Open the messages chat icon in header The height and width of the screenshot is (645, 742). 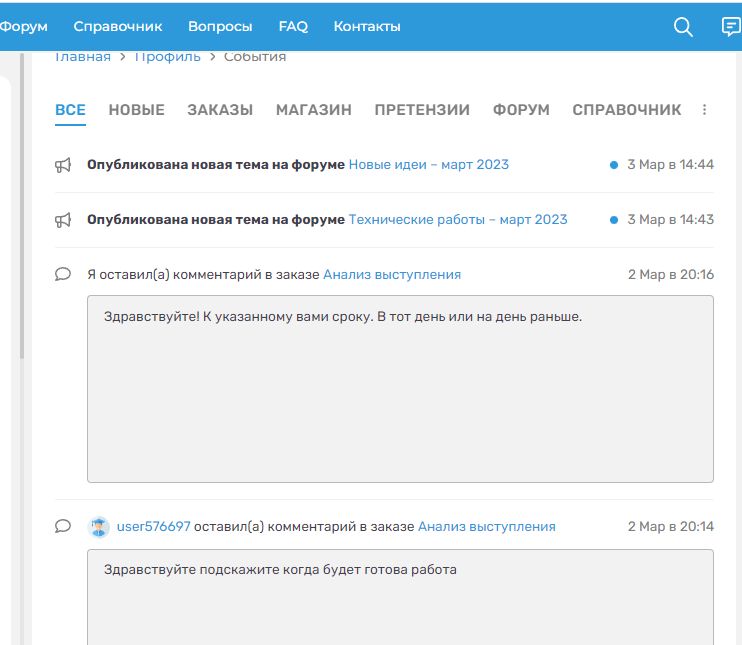731,27
